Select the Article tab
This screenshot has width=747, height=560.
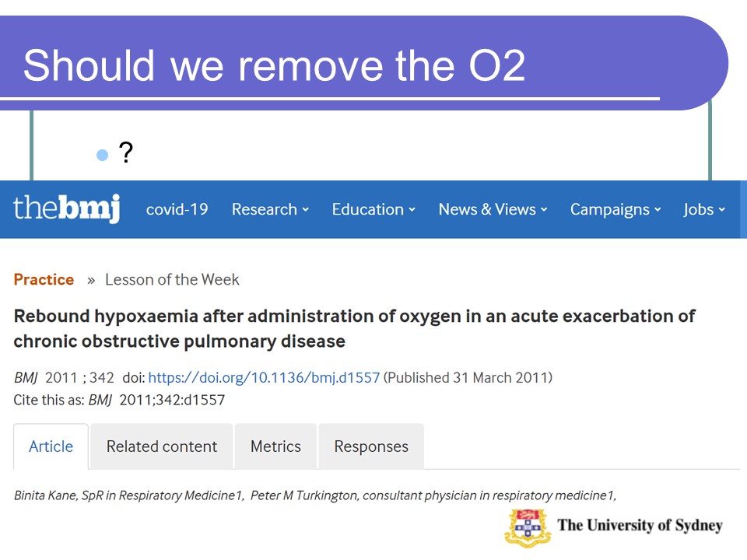[51, 446]
